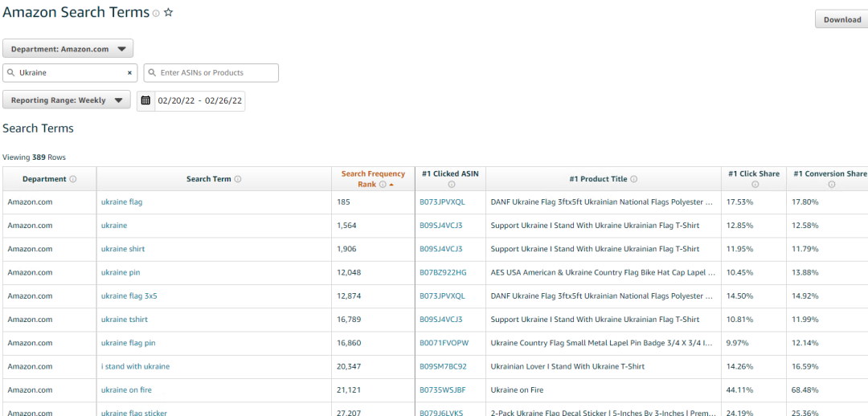Viewport: 868px width, 416px height.
Task: Click the Department column info icon
Action: (73, 179)
